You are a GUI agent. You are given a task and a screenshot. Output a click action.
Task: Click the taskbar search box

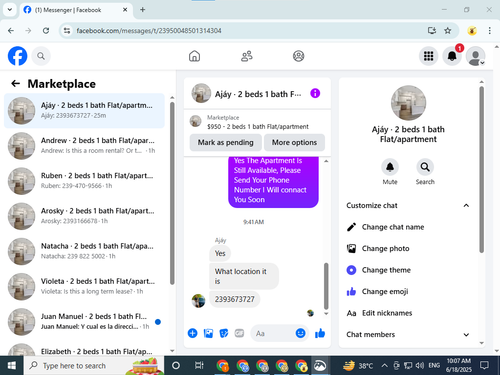click(x=94, y=366)
